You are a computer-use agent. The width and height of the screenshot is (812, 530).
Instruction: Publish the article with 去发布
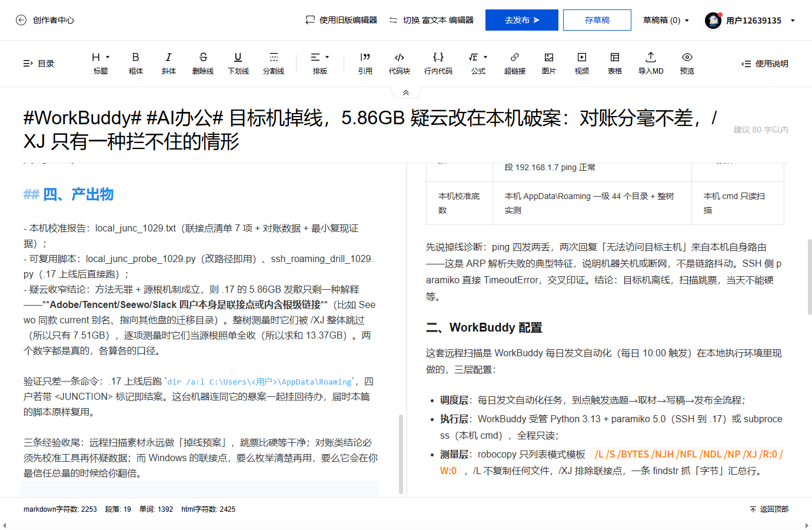pos(522,20)
